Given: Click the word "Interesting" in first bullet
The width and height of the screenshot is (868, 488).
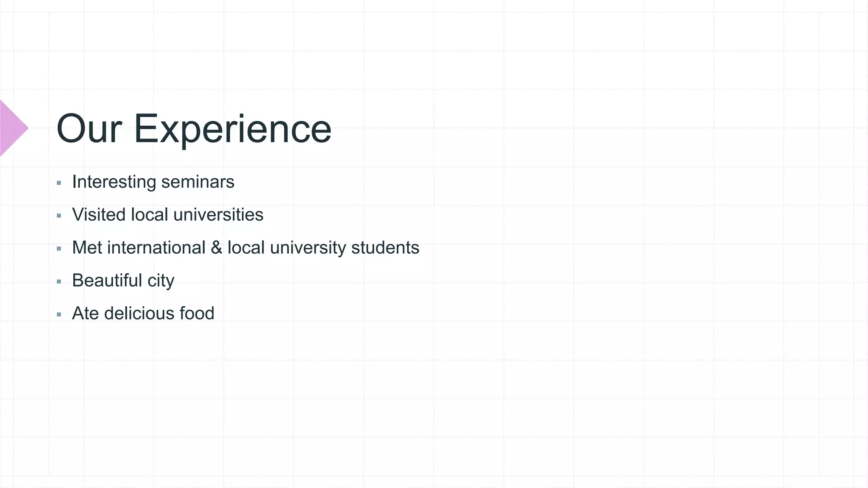Looking at the screenshot, I should (x=114, y=182).
